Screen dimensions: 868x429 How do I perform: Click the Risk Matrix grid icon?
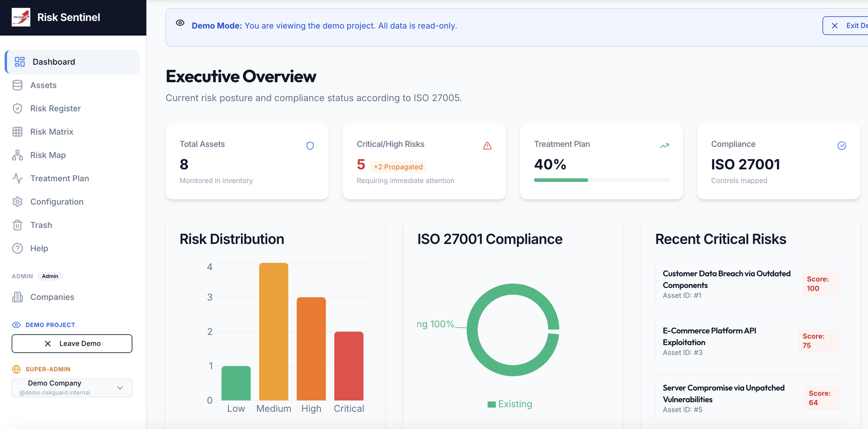[18, 132]
